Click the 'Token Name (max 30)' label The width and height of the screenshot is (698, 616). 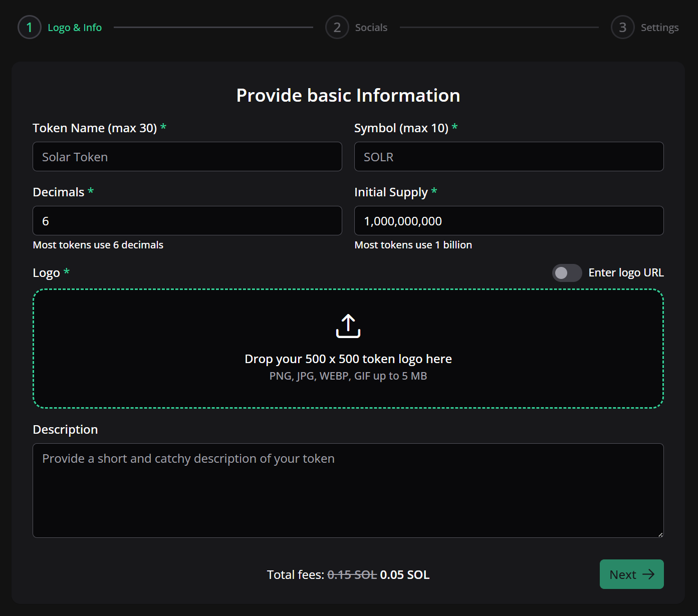click(95, 128)
